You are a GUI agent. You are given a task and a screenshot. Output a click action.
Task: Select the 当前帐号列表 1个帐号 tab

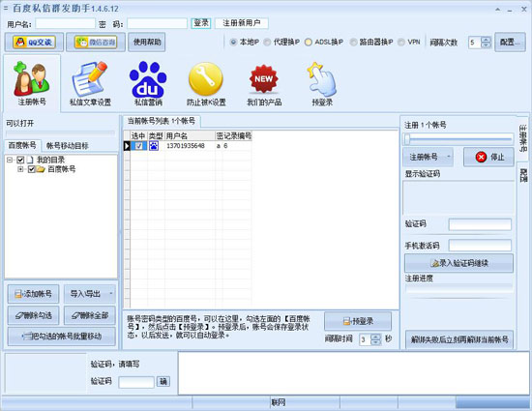(162, 121)
